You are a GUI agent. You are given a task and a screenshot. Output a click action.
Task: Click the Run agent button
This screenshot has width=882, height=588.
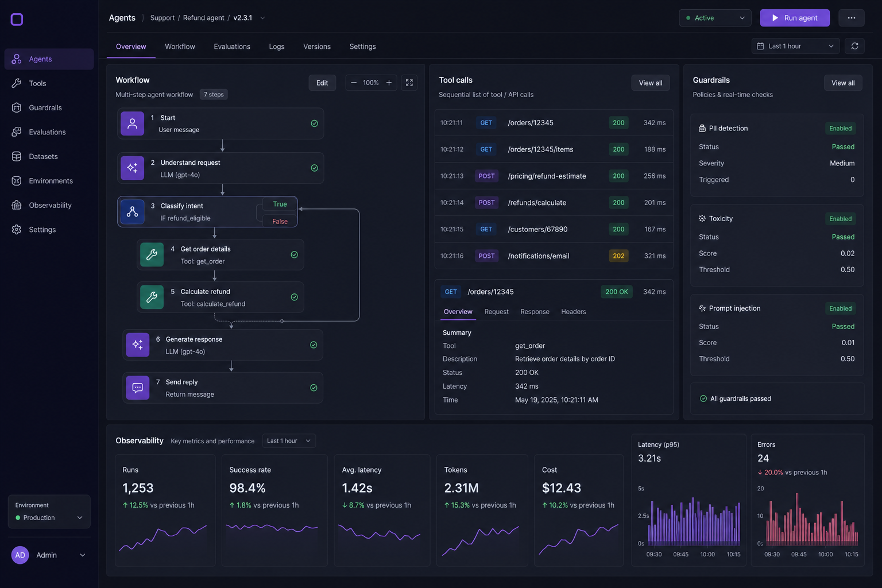point(795,18)
